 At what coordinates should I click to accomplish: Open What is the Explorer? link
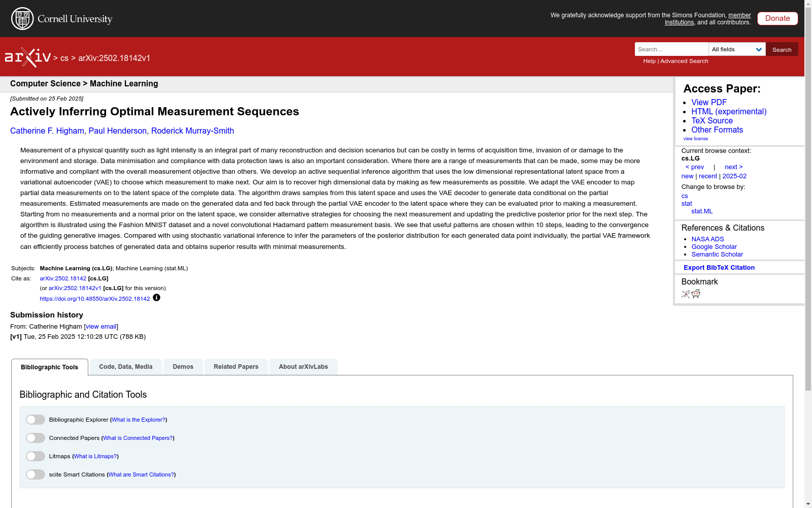(139, 420)
